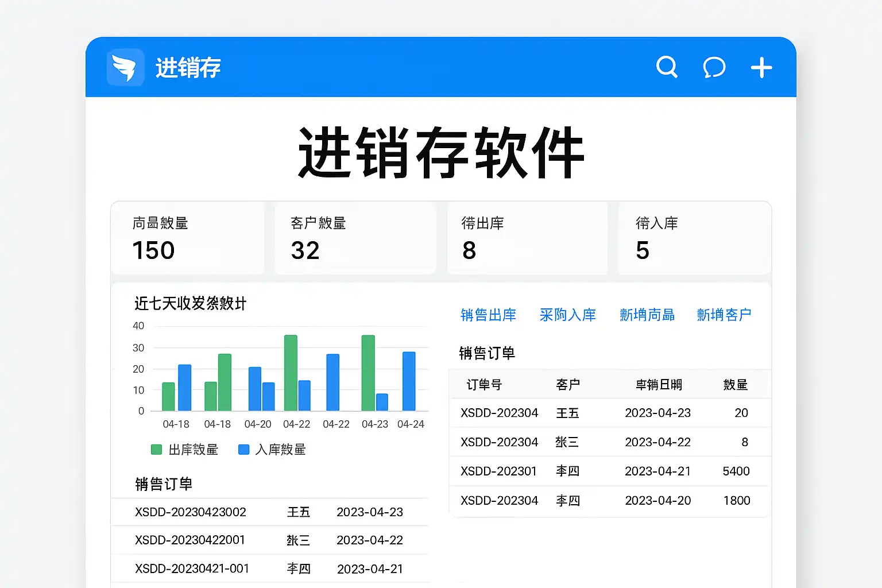Click the tallest green bar above 04-23
The image size is (882, 588).
[368, 373]
